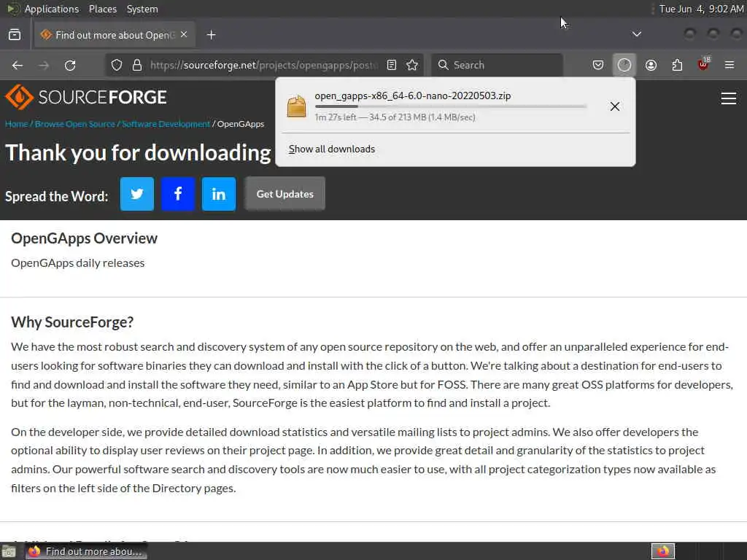Open the Firefox application menu
The height and width of the screenshot is (560, 747).
[729, 65]
